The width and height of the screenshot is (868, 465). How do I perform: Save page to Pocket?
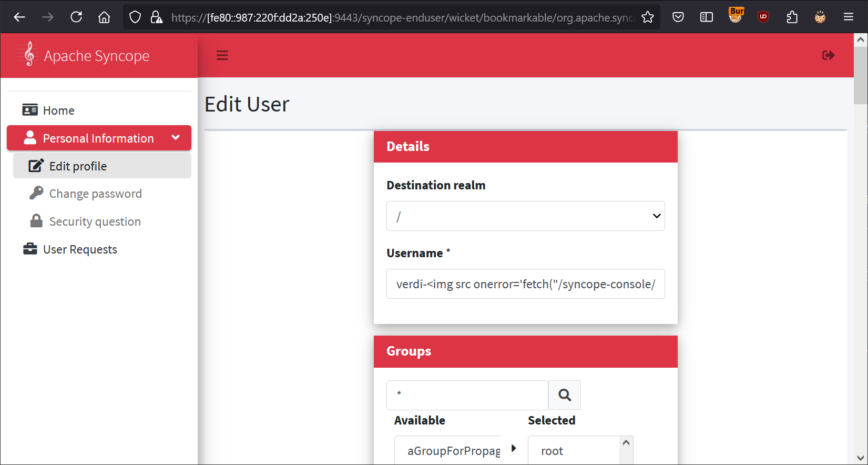pos(678,17)
